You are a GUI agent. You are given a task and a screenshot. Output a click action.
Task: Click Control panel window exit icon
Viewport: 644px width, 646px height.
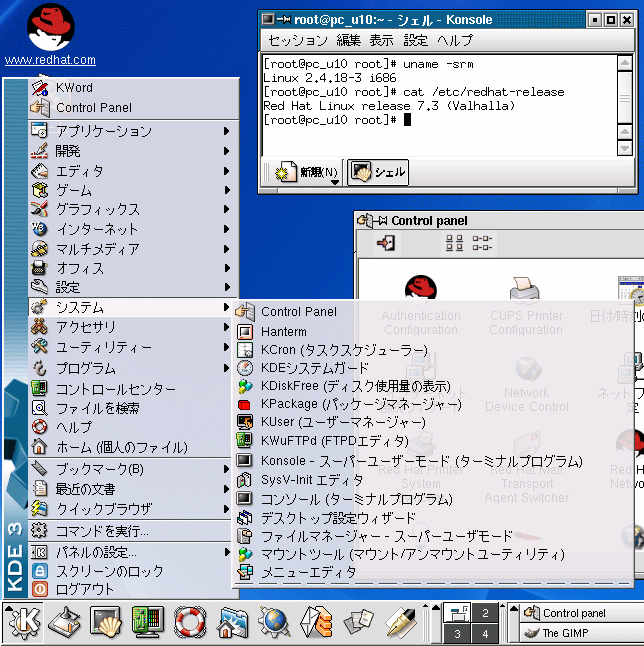386,243
